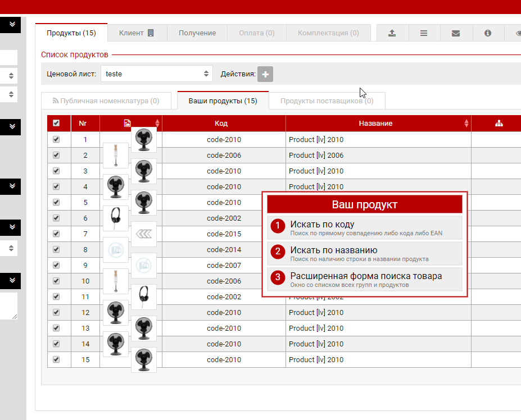Choose Искать по коду option

tap(365, 227)
